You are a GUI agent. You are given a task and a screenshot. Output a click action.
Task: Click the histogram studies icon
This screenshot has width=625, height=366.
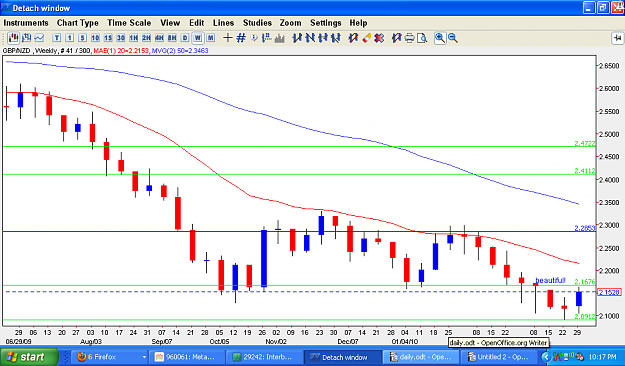click(x=280, y=38)
